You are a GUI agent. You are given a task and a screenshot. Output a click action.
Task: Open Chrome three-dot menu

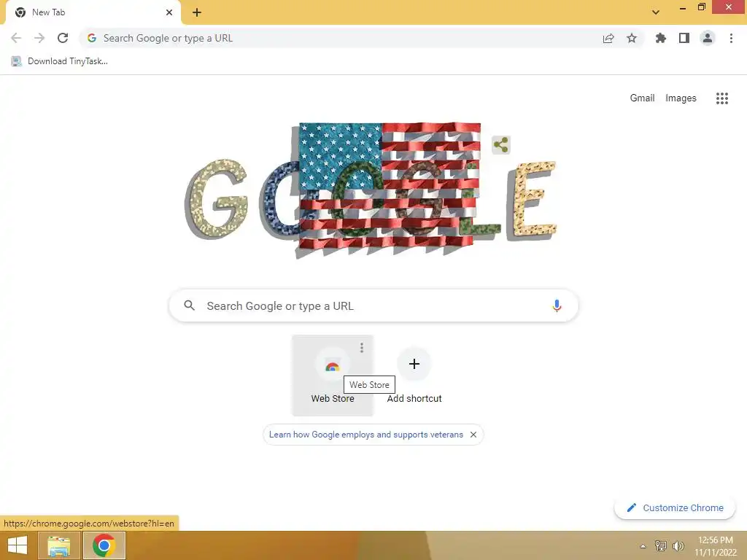tap(731, 38)
